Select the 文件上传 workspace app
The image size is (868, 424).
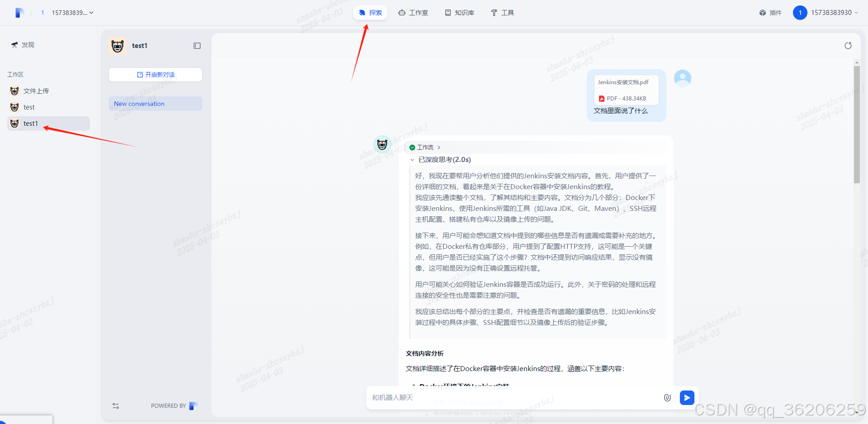(x=48, y=91)
